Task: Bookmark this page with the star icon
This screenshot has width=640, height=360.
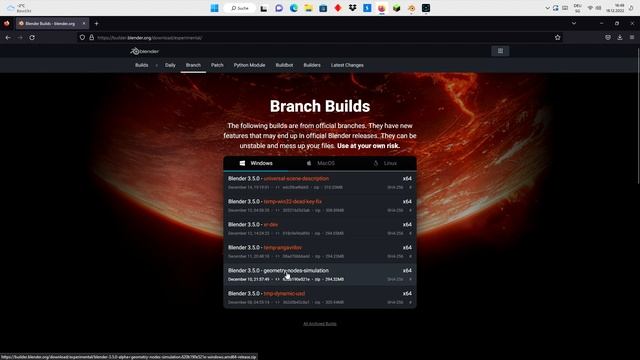Action: (558, 38)
